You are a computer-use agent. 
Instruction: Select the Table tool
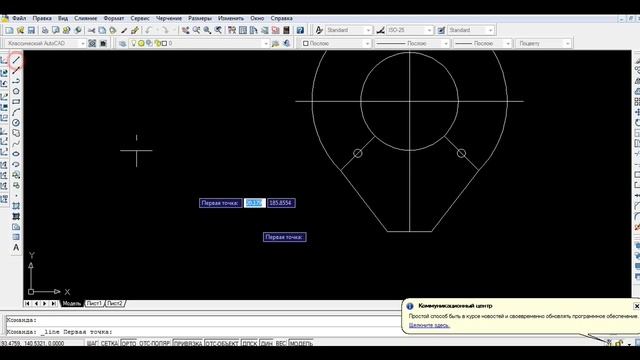[x=16, y=237]
